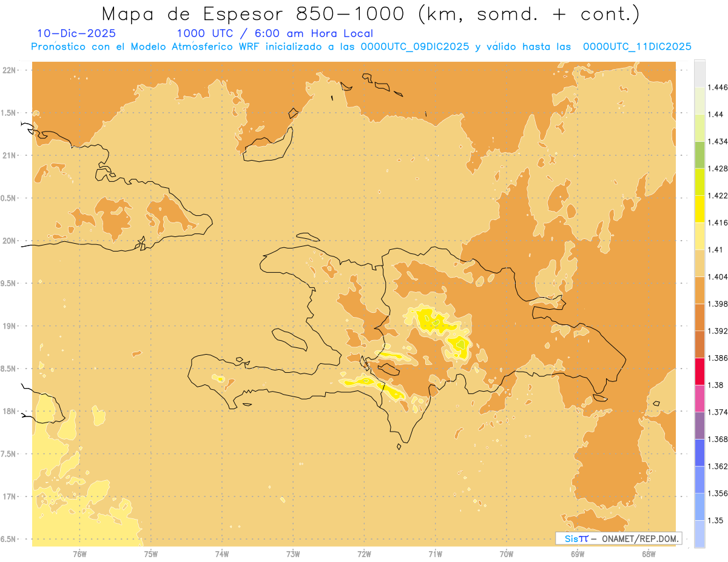
Task: Click the '74W' longitude label
Action: point(221,554)
